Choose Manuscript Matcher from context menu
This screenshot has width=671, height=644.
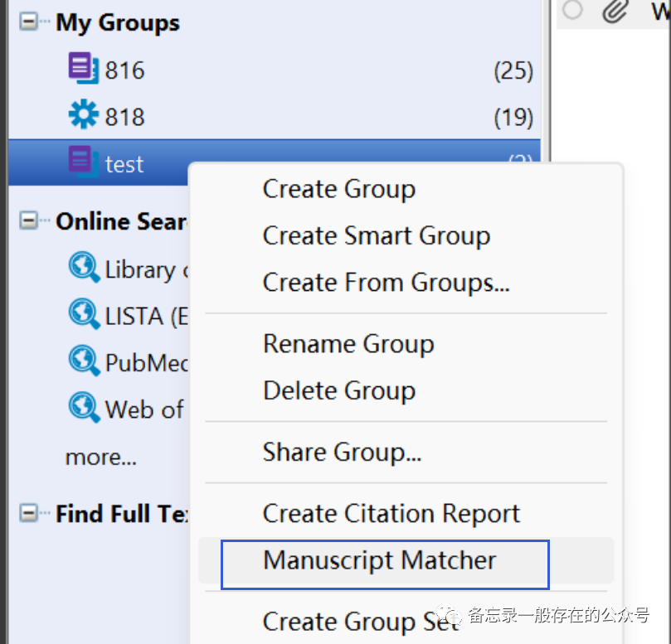click(x=379, y=560)
